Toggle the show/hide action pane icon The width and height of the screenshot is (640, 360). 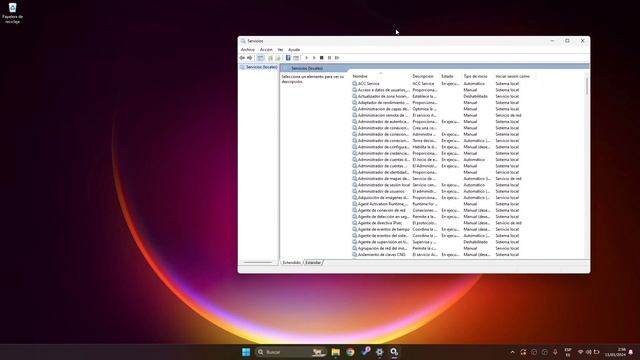(x=296, y=58)
